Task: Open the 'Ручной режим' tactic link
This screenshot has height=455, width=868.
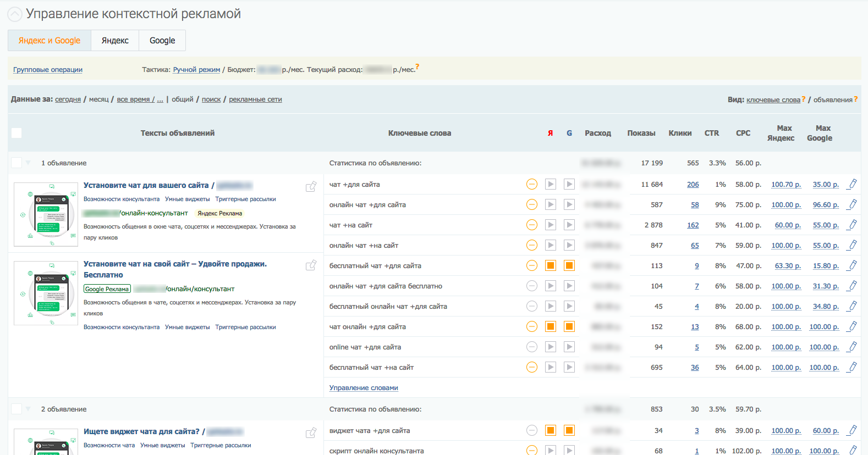Action: [196, 70]
